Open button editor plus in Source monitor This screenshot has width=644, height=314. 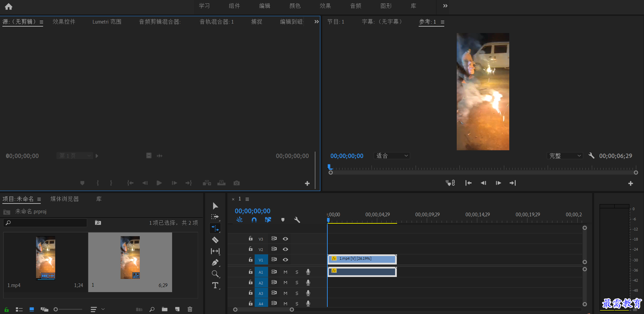pyautogui.click(x=307, y=183)
